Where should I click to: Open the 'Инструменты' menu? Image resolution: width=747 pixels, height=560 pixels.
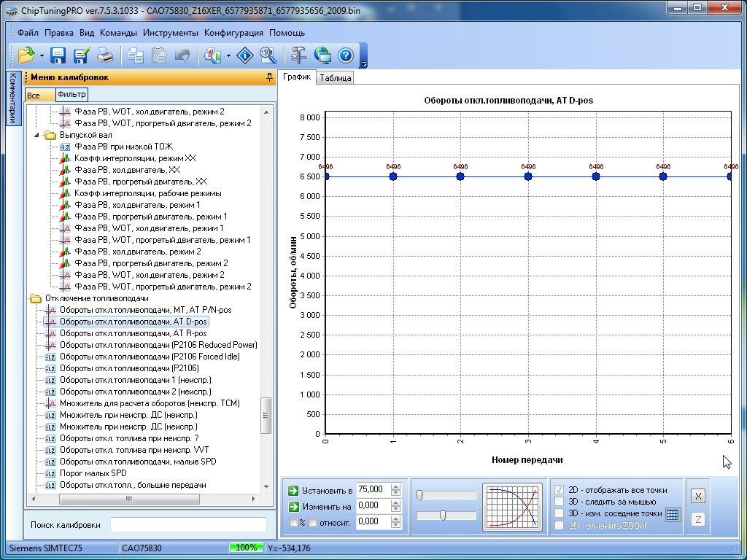tap(170, 33)
